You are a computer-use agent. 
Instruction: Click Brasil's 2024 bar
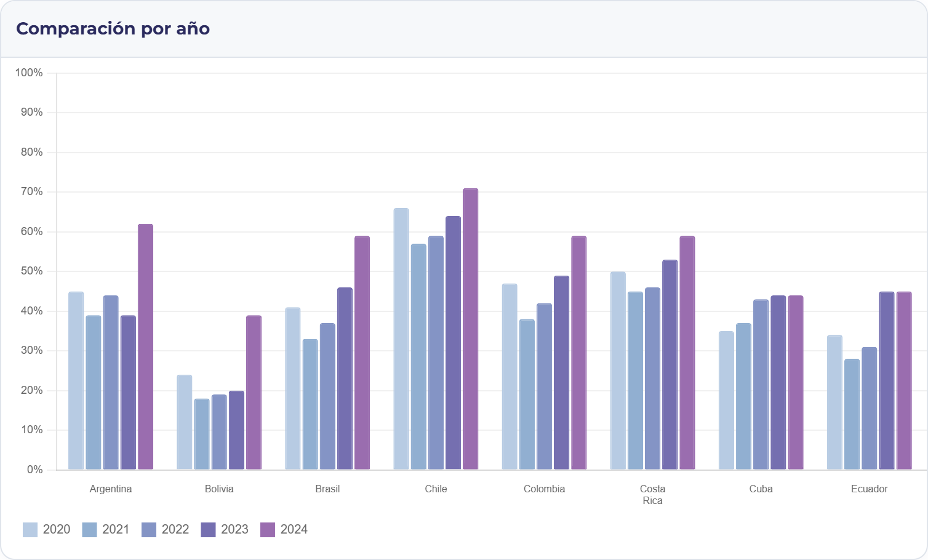tap(362, 353)
